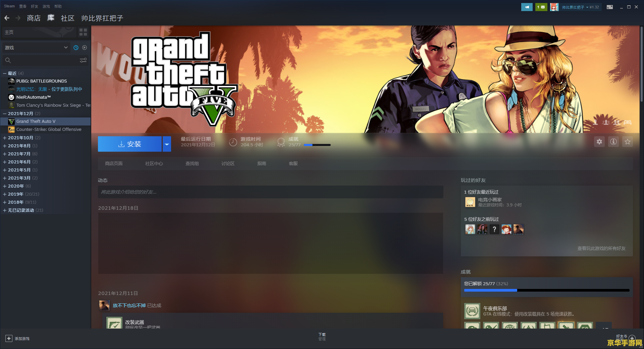Click the blue 安装 install button
644x349 pixels.
[x=130, y=144]
